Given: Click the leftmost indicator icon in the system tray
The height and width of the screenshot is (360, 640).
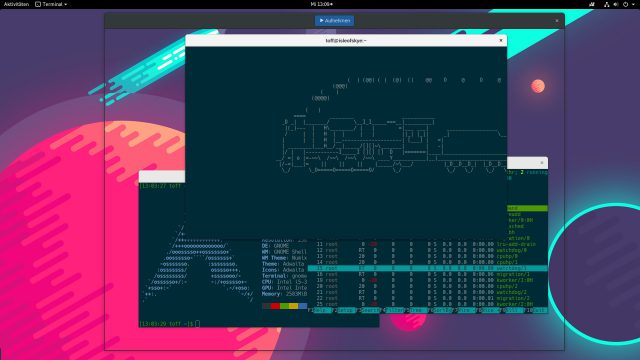Looking at the screenshot, I should pos(592,4).
